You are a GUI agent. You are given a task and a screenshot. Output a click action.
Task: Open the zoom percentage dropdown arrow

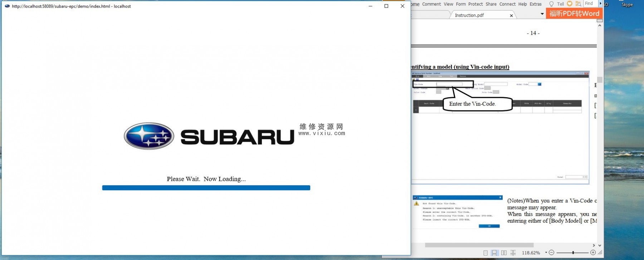point(546,252)
